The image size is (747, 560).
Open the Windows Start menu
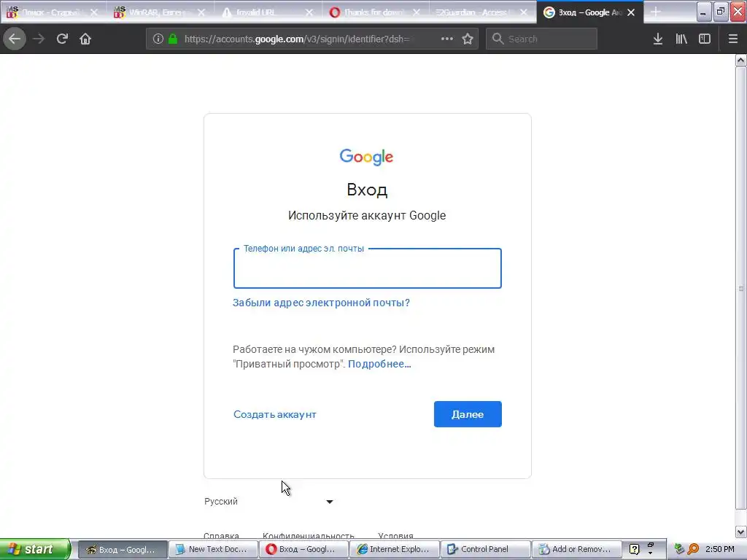point(35,549)
